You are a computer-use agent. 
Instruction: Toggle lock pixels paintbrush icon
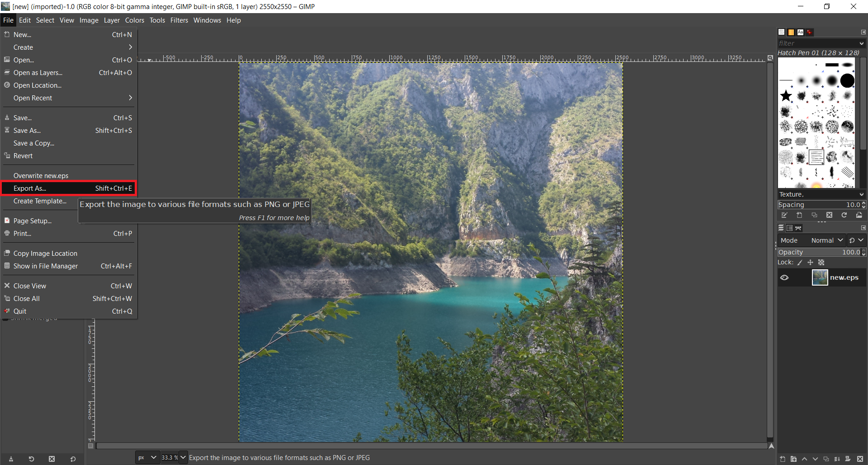pyautogui.click(x=799, y=263)
